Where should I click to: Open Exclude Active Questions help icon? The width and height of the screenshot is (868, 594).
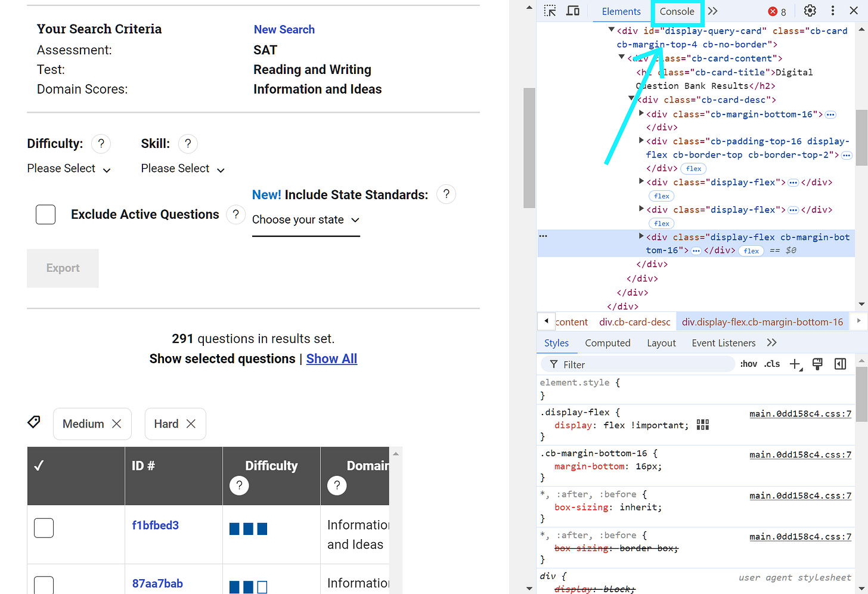pyautogui.click(x=236, y=215)
